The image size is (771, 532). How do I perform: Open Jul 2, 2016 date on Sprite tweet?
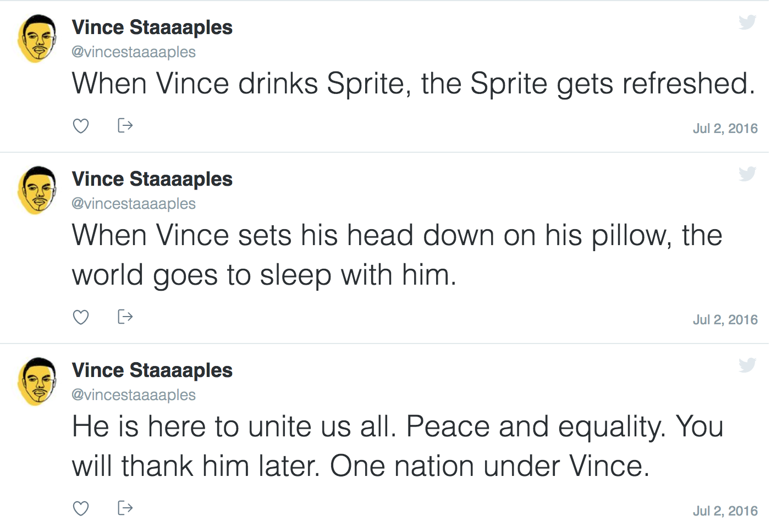point(725,129)
